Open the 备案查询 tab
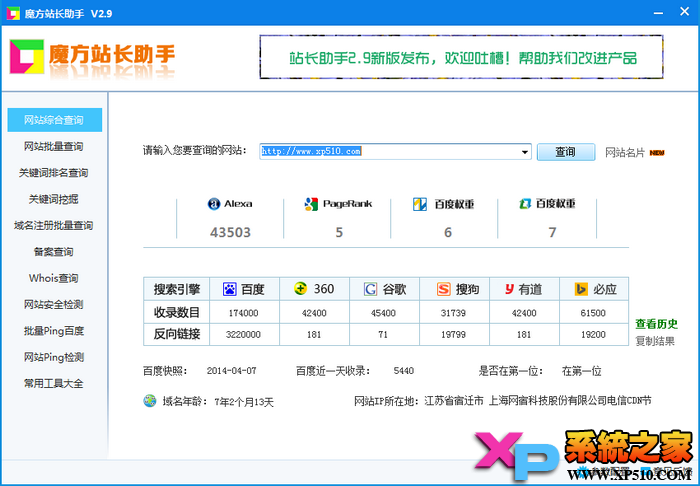 [54, 252]
